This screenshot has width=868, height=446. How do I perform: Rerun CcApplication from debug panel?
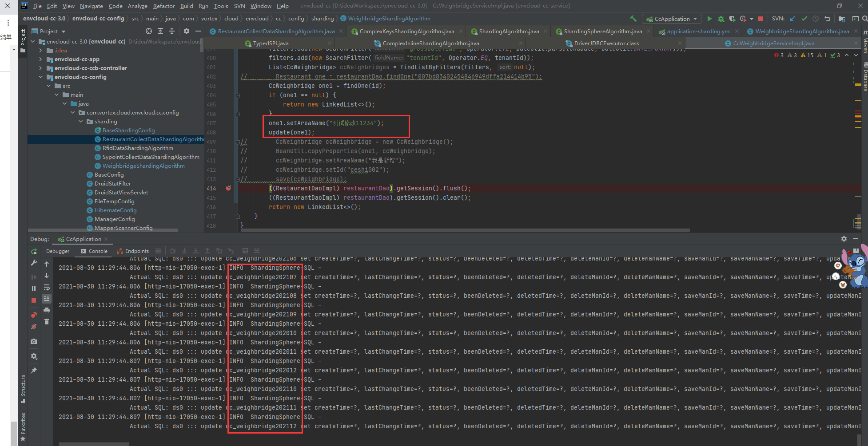(x=34, y=252)
